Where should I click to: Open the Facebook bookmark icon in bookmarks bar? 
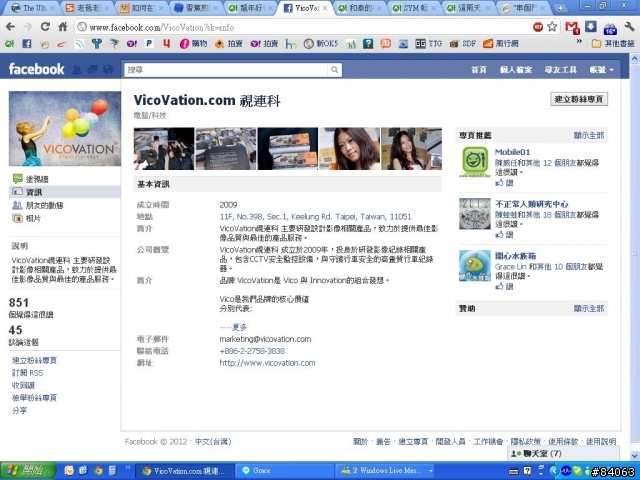click(x=27, y=44)
